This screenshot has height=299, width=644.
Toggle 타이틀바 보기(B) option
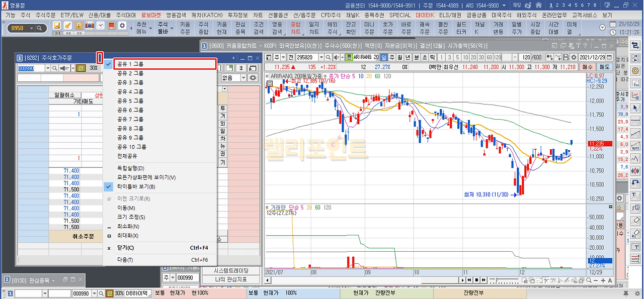(x=136, y=186)
